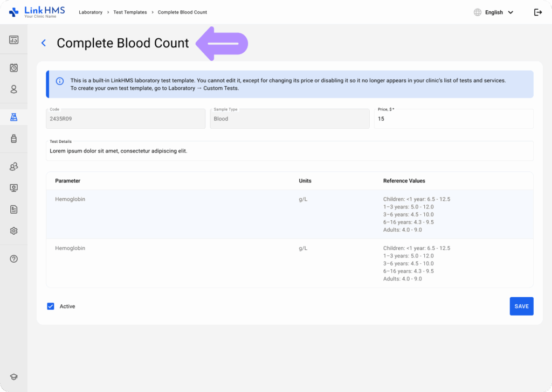Click the info icon in the banner

click(x=60, y=81)
